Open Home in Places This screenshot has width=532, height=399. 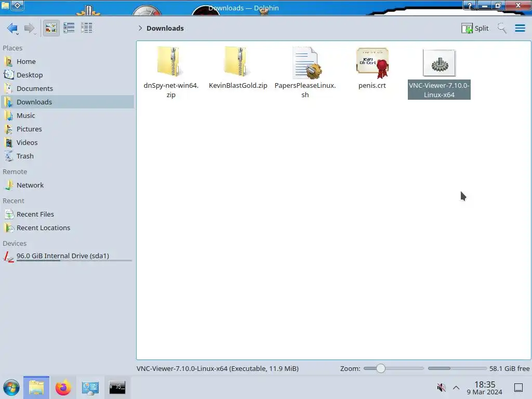coord(68,61)
